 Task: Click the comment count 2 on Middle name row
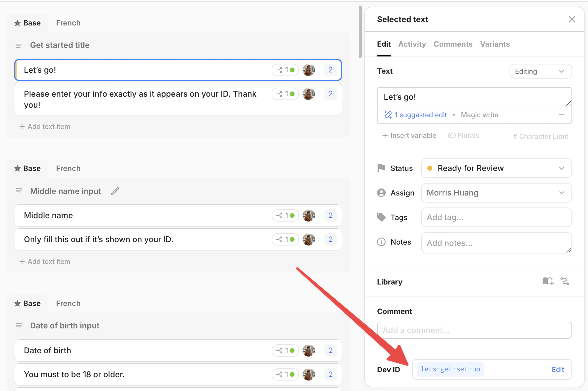point(330,215)
